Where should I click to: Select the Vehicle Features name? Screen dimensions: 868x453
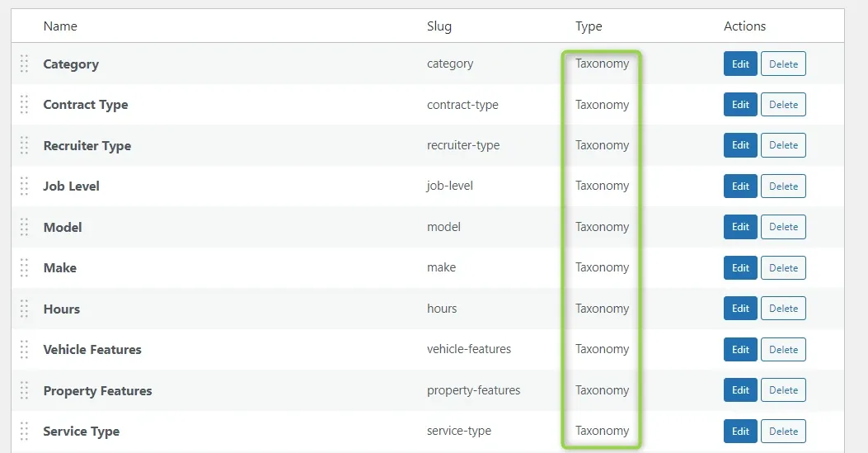pyautogui.click(x=91, y=349)
